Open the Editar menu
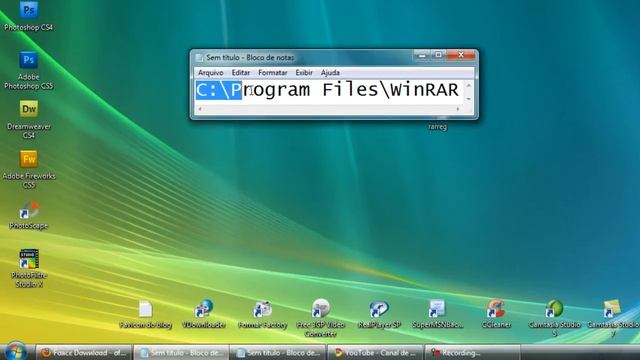 (241, 73)
